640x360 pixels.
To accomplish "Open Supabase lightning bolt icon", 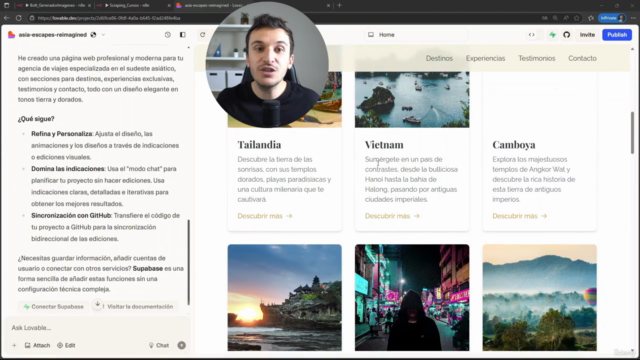I will click(x=552, y=35).
